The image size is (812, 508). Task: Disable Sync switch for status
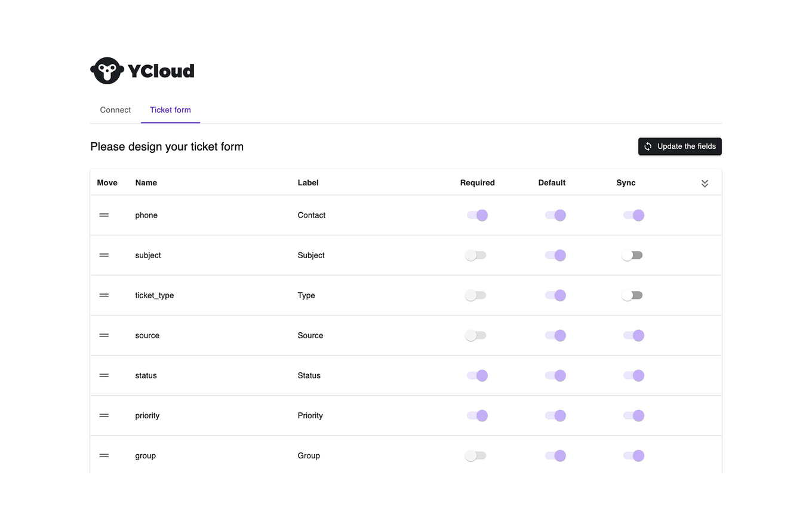[x=633, y=375]
